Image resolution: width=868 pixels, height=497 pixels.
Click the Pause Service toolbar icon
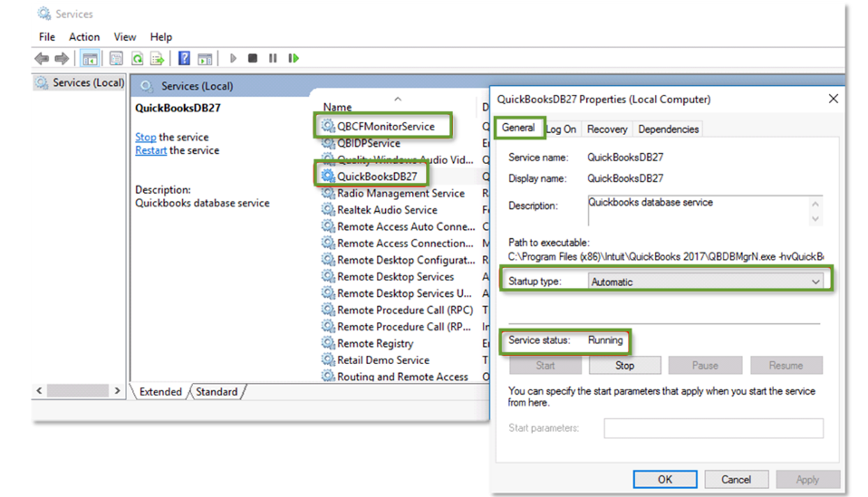pyautogui.click(x=273, y=58)
